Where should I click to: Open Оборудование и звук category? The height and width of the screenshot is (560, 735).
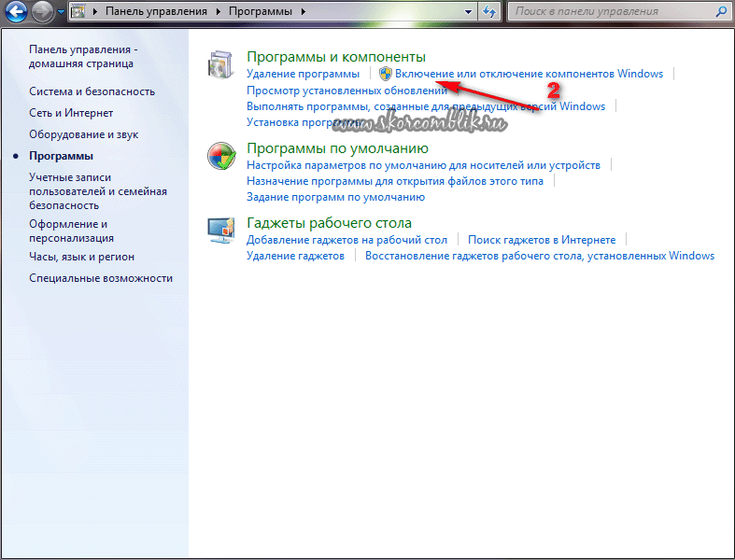[83, 134]
